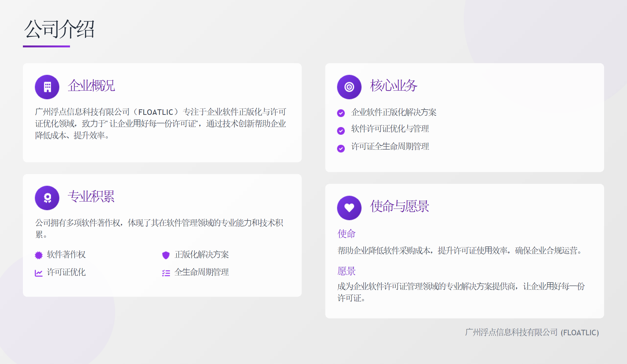Click the checkmark beside 许可证全生命周期管理
Viewport: 627px width, 364px height.
click(x=341, y=148)
